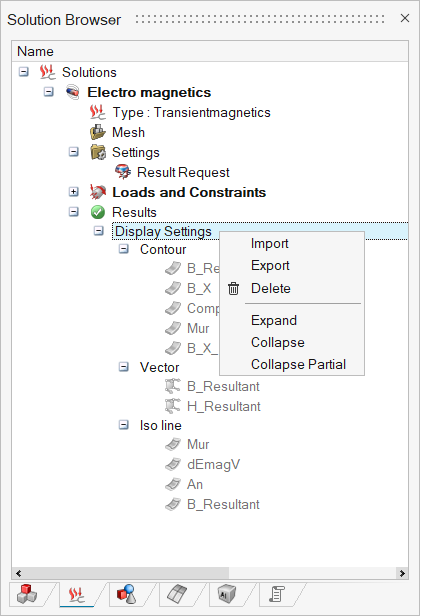Open the blue sphere shapes tab icon
Viewport: 421px width, 616px height.
click(x=126, y=594)
